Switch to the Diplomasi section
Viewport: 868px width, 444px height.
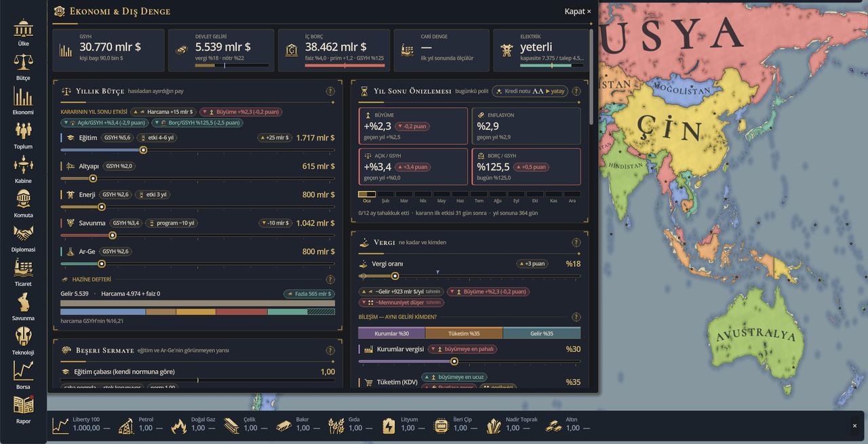[x=23, y=238]
